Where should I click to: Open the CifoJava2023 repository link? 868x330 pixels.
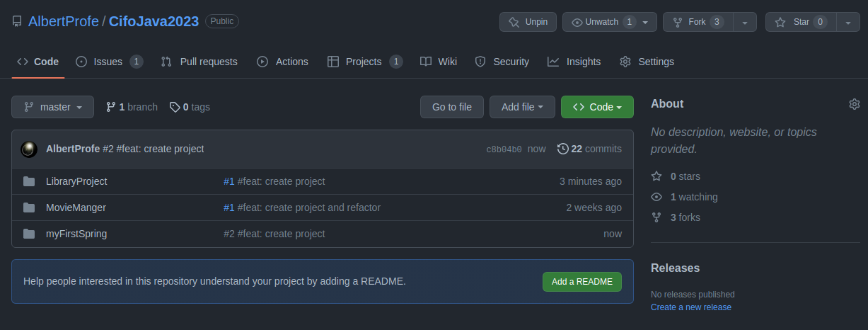coord(154,21)
